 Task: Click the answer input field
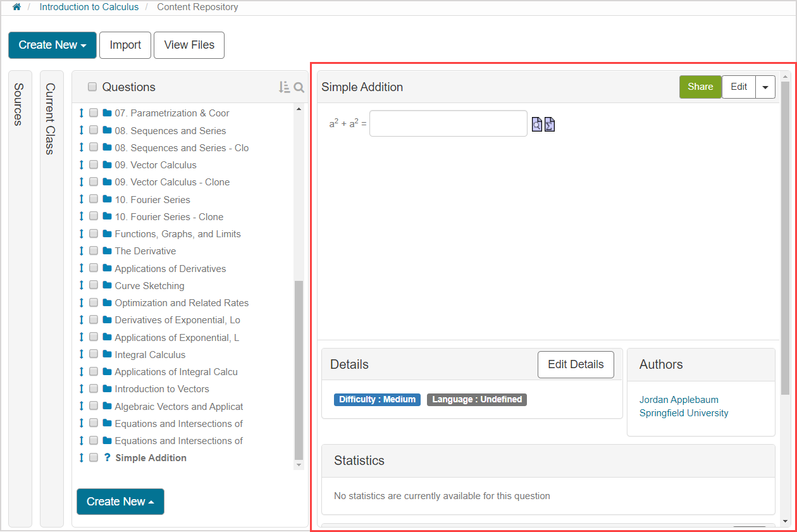(x=448, y=123)
